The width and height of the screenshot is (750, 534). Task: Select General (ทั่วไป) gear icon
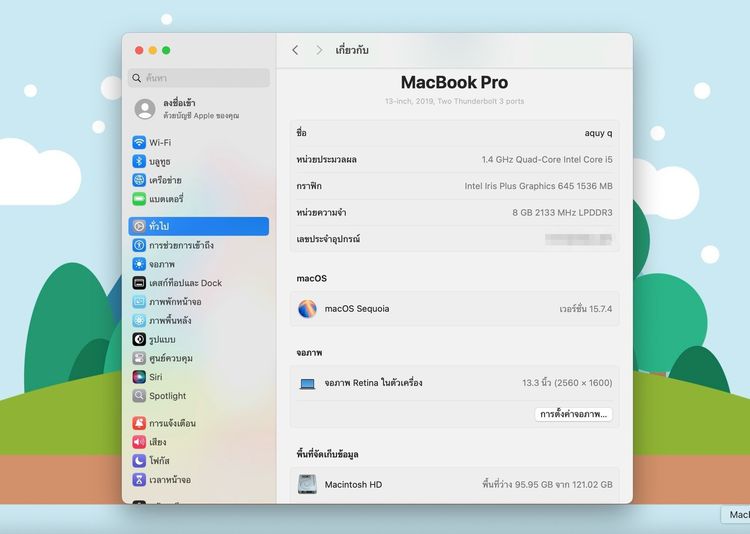pos(139,226)
